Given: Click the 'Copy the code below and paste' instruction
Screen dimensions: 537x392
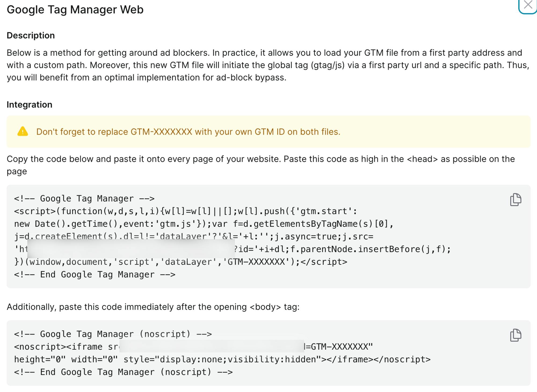Looking at the screenshot, I should pyautogui.click(x=261, y=165).
